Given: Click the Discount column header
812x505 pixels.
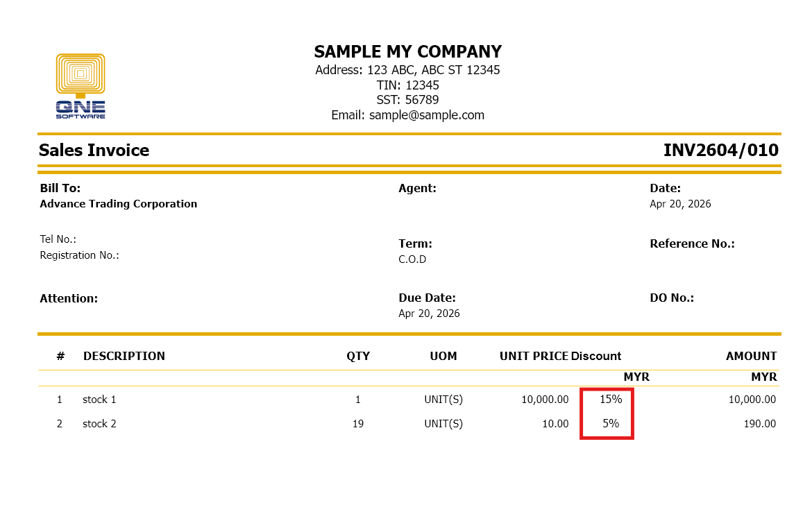Looking at the screenshot, I should pyautogui.click(x=596, y=357).
